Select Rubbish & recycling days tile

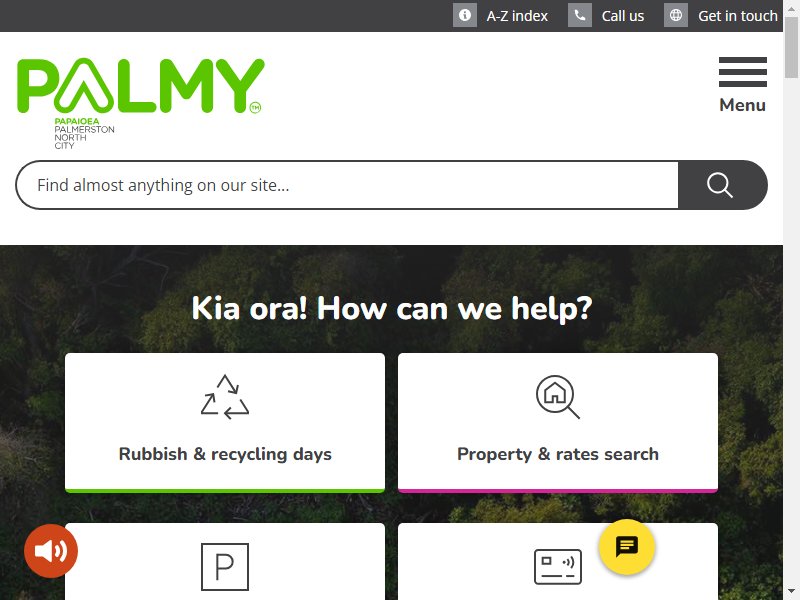click(225, 423)
